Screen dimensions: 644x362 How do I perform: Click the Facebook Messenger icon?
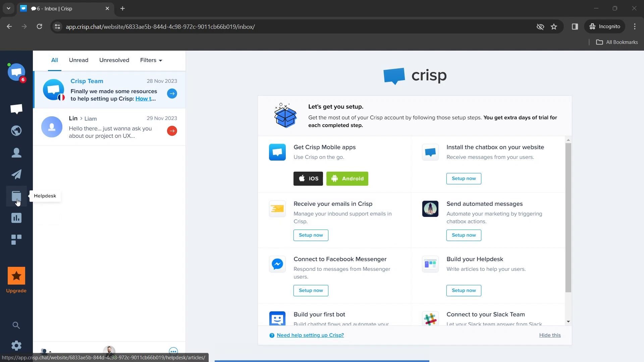[x=277, y=264]
